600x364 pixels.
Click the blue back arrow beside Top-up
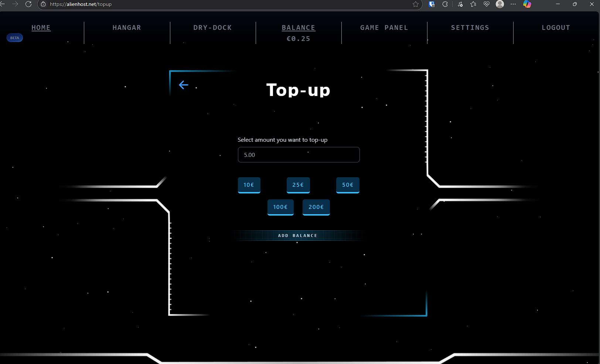pos(184,85)
